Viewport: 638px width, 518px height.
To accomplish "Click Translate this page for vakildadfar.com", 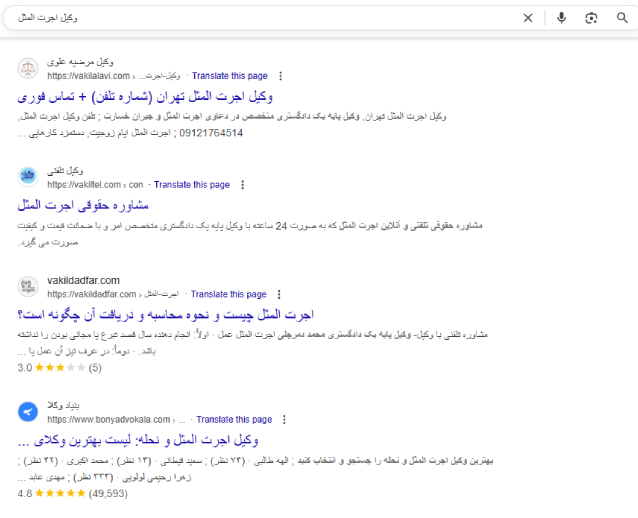I will click(228, 295).
